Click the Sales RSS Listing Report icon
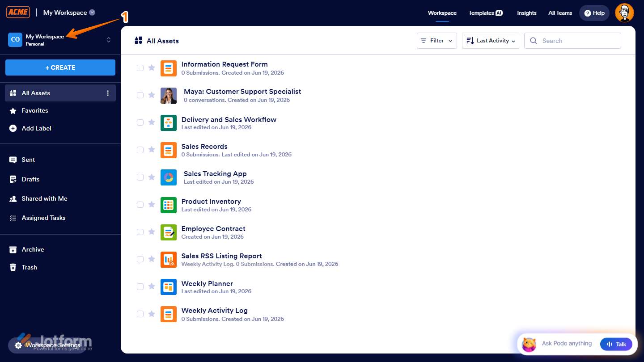This screenshot has height=362, width=644. tap(169, 260)
